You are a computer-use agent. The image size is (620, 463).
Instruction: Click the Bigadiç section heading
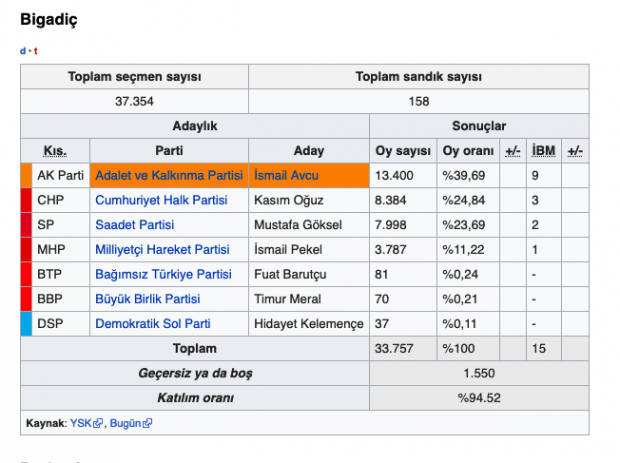[x=48, y=19]
